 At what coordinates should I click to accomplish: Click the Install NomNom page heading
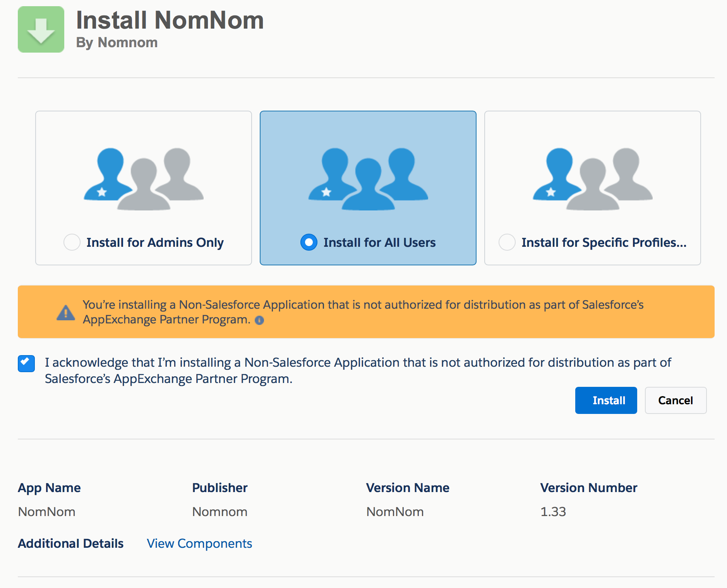(170, 20)
